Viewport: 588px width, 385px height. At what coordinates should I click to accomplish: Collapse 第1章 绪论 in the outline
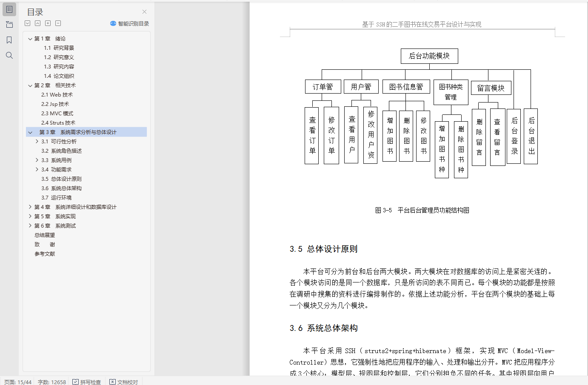click(30, 39)
